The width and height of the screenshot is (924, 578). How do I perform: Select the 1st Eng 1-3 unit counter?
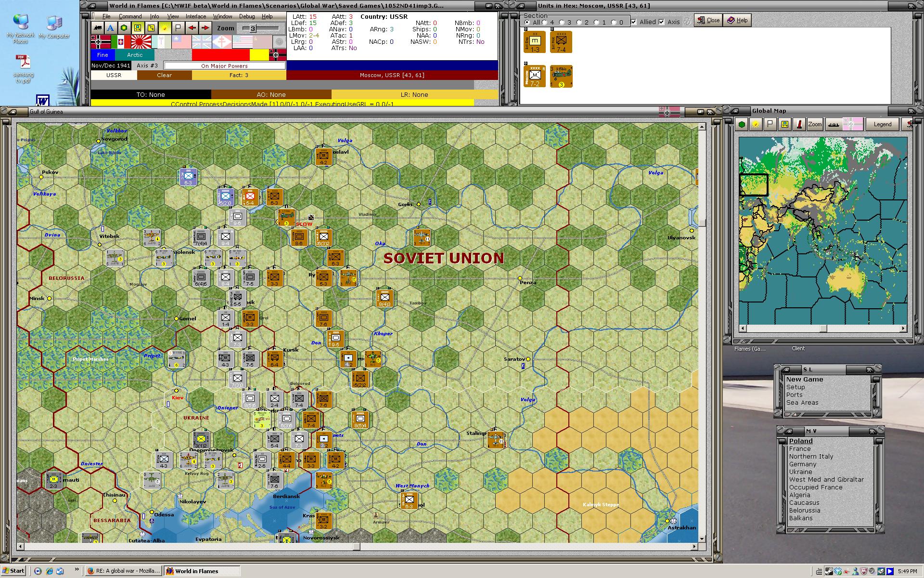click(x=535, y=42)
